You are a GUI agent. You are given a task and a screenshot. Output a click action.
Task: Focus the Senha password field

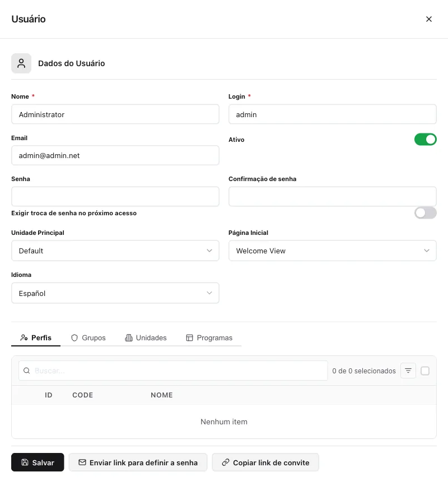click(x=115, y=196)
